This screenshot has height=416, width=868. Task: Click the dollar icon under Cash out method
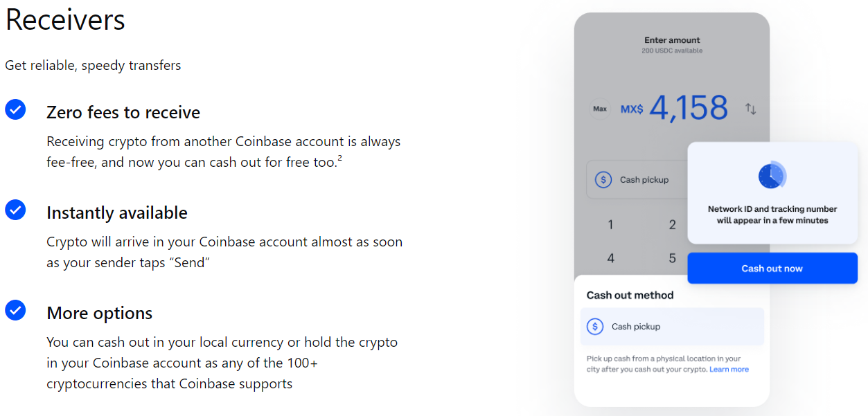(595, 327)
